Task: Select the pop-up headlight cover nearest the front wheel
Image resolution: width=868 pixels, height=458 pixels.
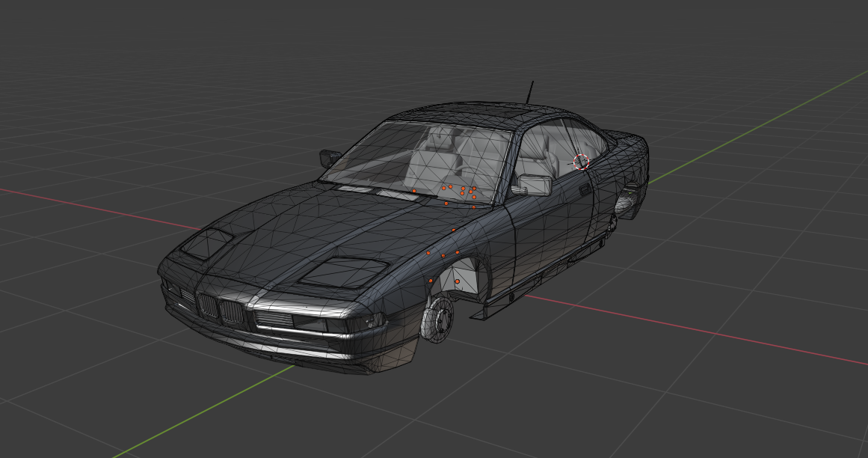Action: 343,272
